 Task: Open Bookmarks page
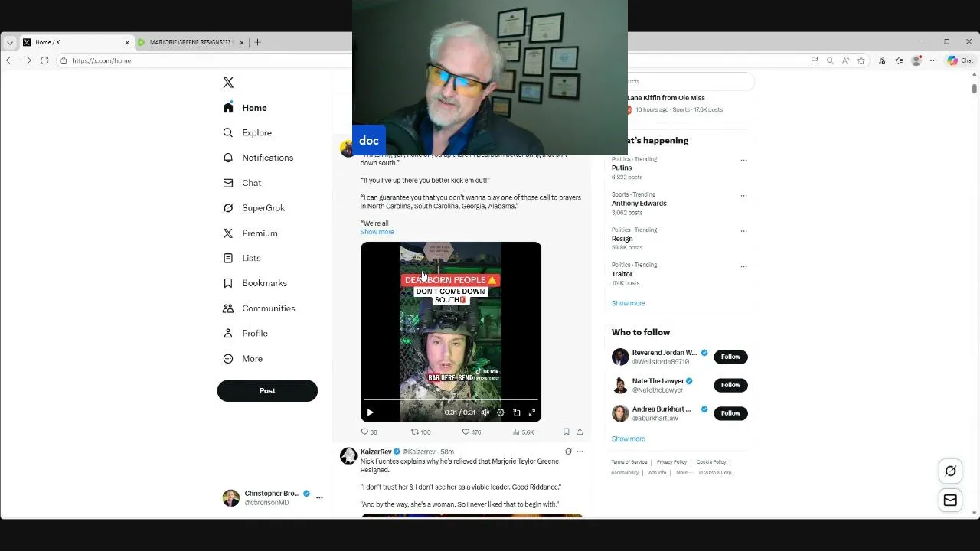[x=255, y=283]
